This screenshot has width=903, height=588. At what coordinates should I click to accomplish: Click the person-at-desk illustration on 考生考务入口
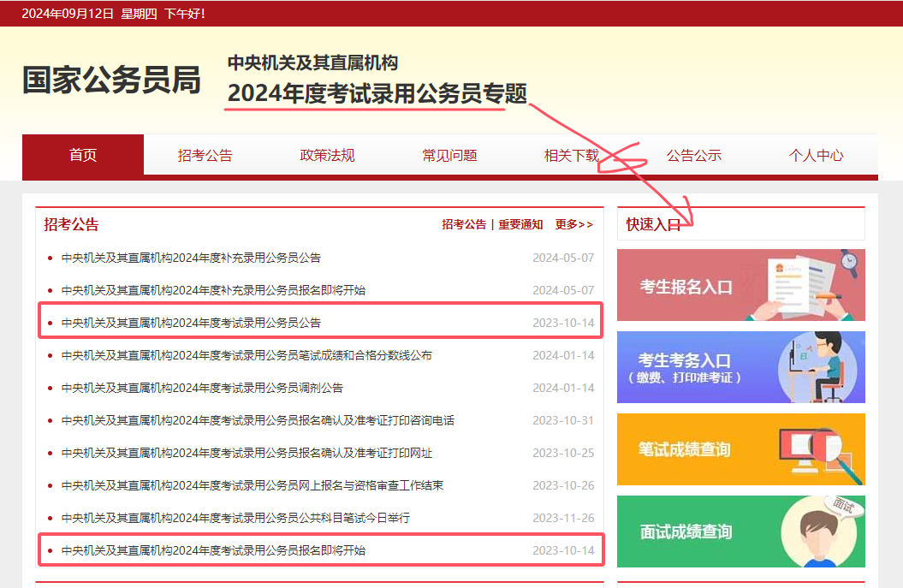pos(817,367)
